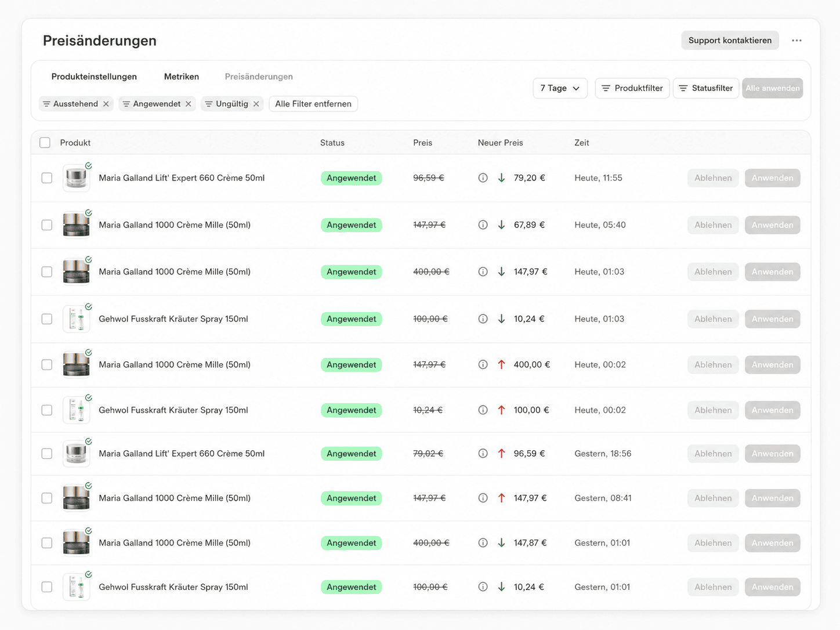Click Support kontaktieren button
The image size is (840, 630).
(730, 41)
